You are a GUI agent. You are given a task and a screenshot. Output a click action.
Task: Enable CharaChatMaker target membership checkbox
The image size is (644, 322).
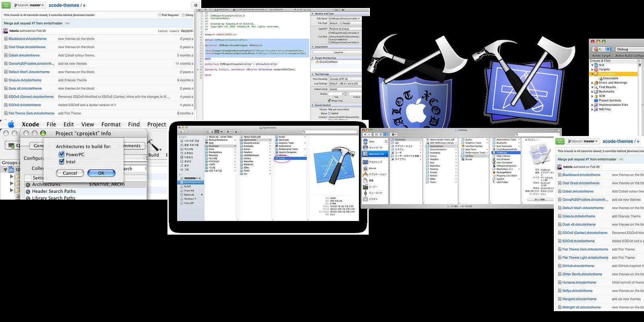pyautogui.click(x=313, y=62)
